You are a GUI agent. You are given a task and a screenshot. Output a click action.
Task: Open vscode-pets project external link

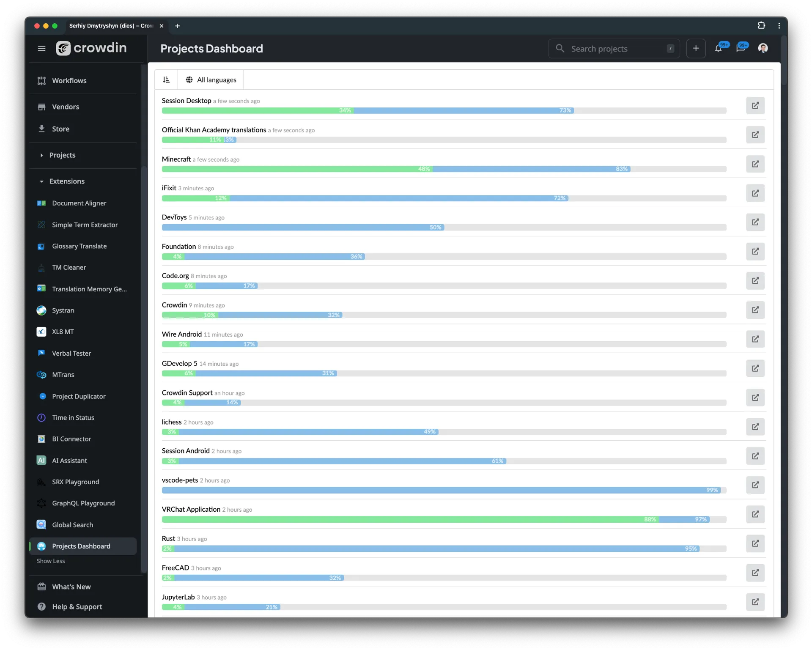756,485
